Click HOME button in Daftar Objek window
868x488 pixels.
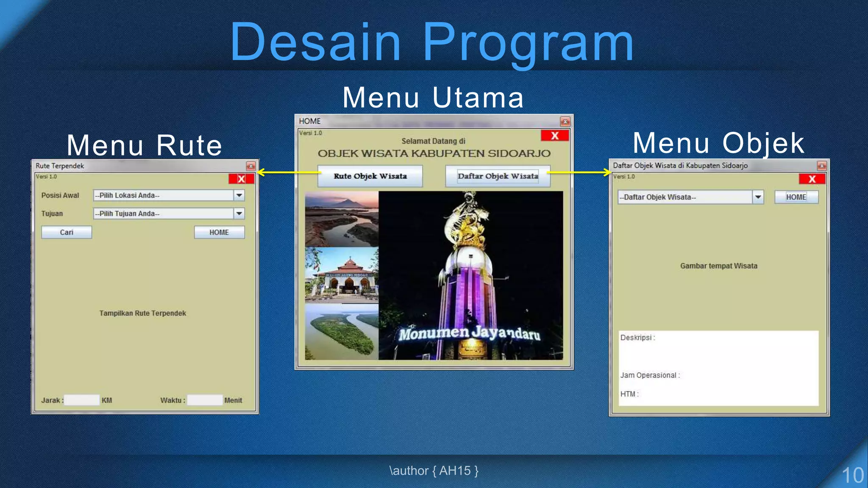(x=796, y=197)
